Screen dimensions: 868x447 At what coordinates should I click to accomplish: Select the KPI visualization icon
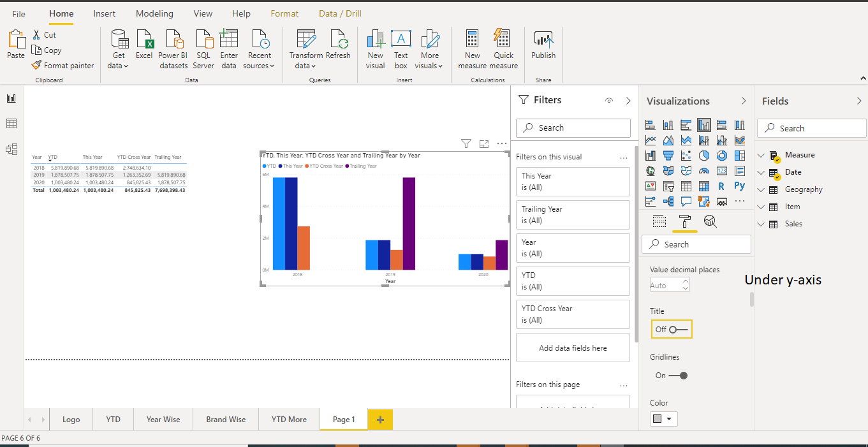click(651, 186)
